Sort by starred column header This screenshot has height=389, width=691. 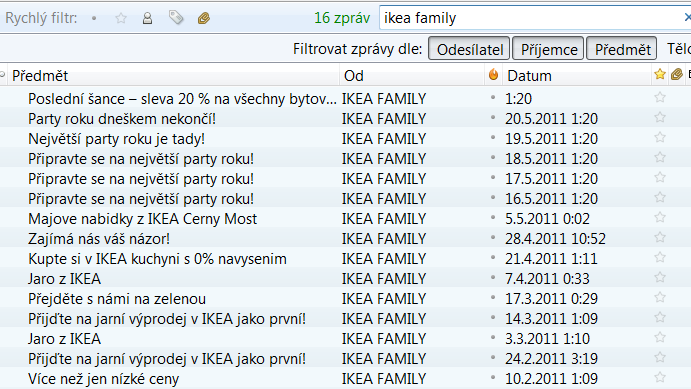(x=660, y=74)
